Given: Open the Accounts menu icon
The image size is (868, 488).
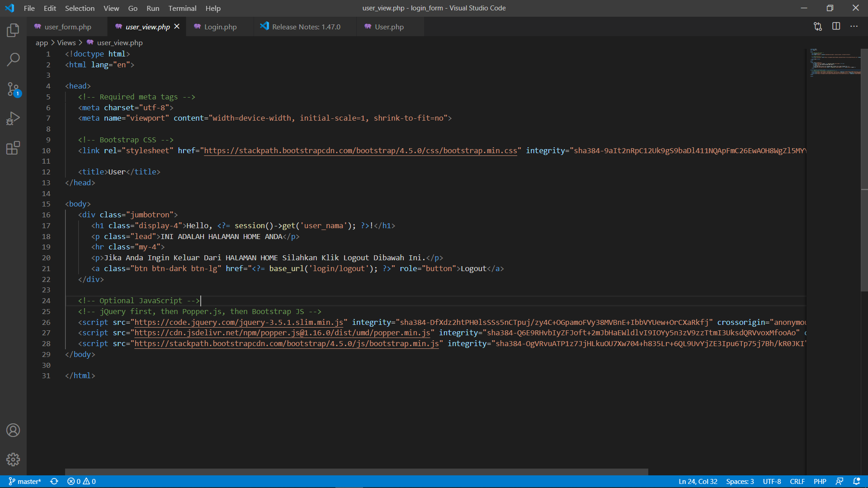Looking at the screenshot, I should 13,430.
